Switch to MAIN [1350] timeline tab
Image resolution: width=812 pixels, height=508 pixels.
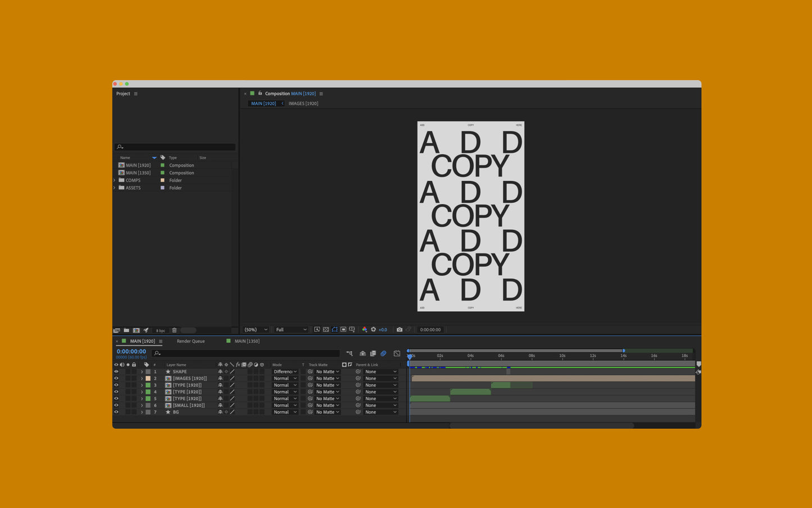(x=247, y=341)
